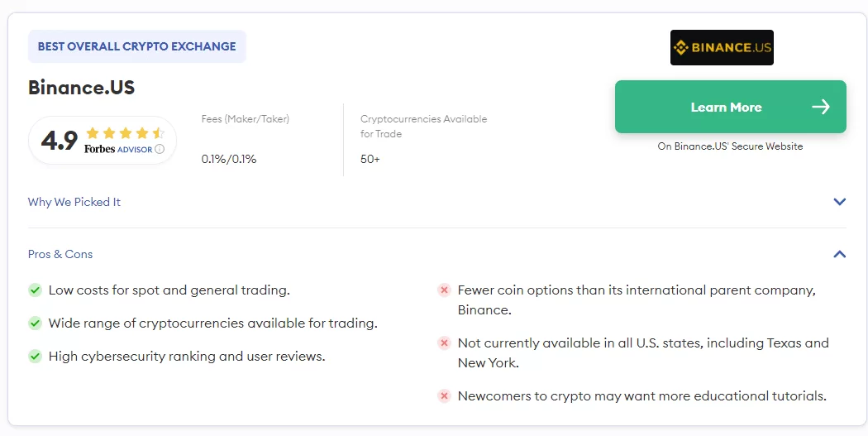Click the Best Overall Crypto Exchange badge

coord(136,46)
